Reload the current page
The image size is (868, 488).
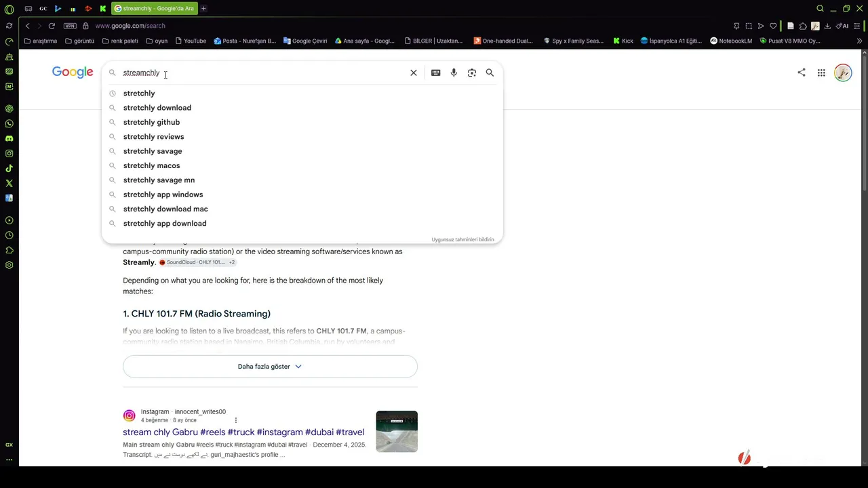52,26
